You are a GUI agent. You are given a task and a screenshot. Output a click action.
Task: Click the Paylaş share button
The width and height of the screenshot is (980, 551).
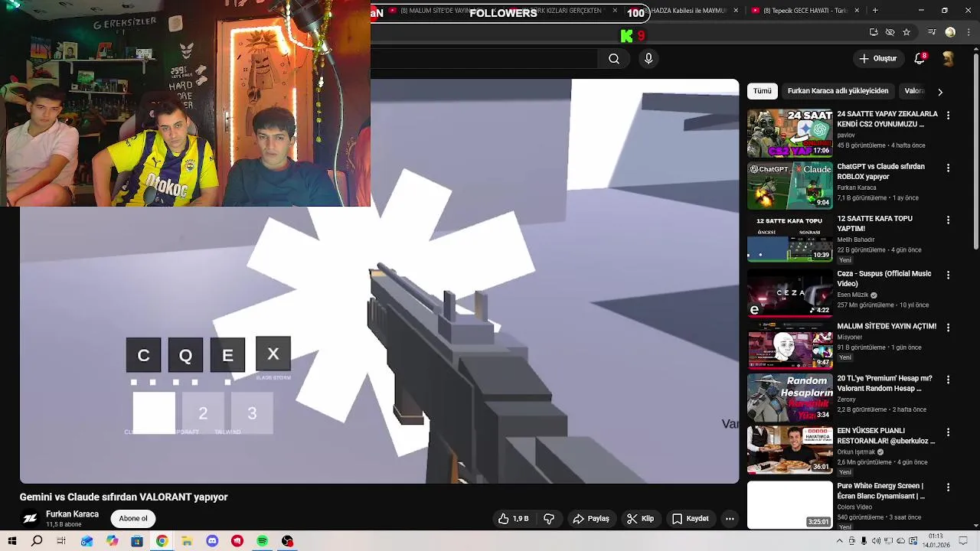pyautogui.click(x=590, y=519)
